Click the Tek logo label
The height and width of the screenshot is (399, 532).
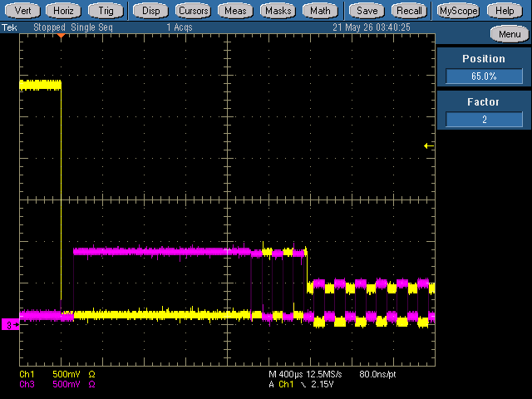pyautogui.click(x=9, y=27)
